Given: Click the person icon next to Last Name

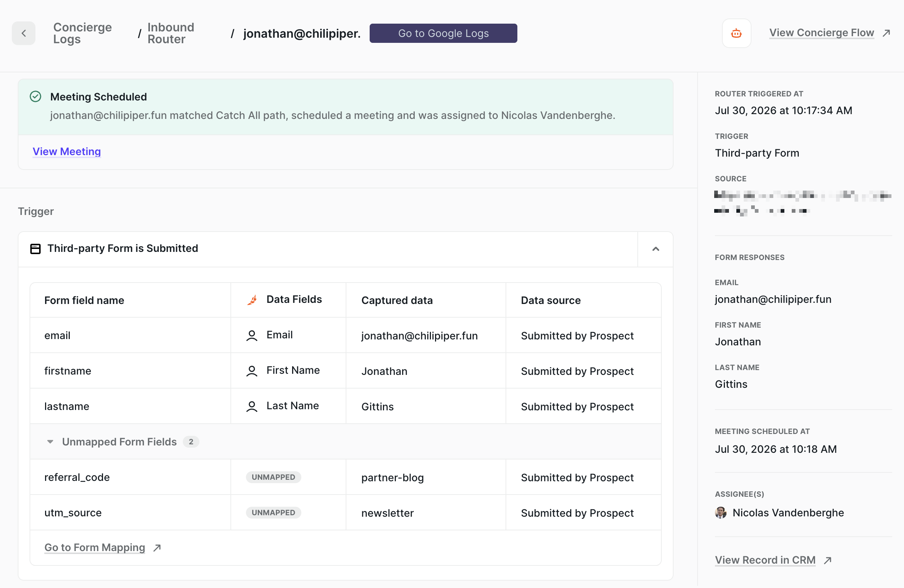Looking at the screenshot, I should point(252,406).
